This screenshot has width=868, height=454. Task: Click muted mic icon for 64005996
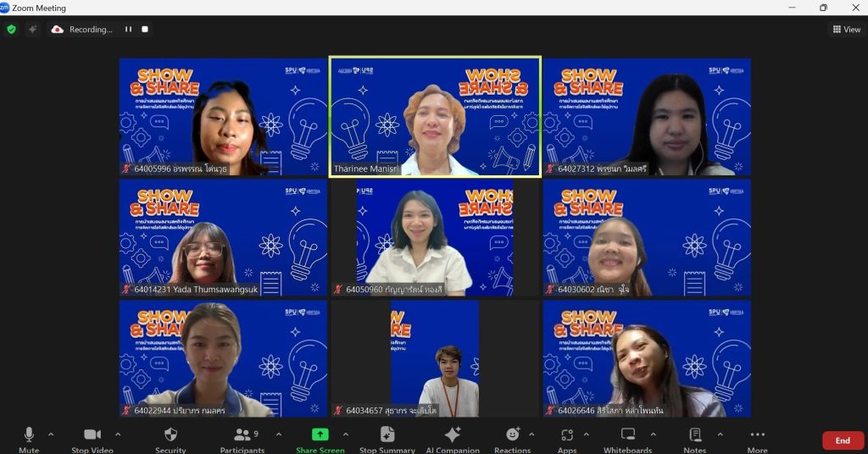pos(126,169)
